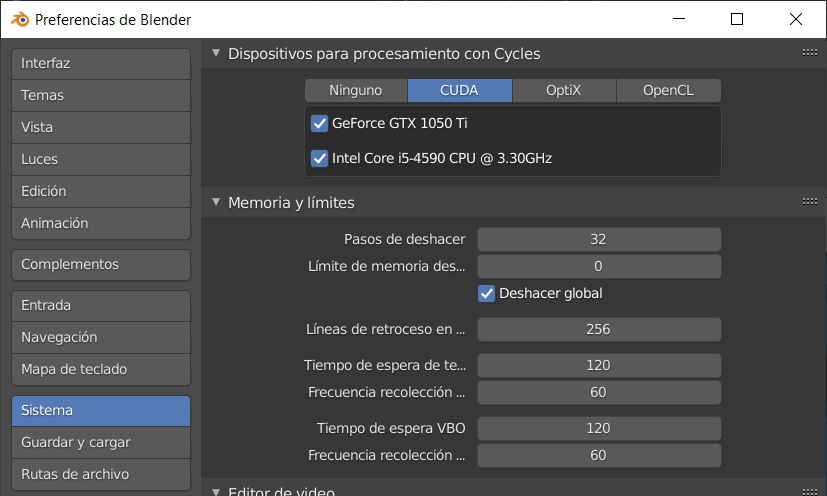Viewport: 827px width, 496px height.
Task: Minimize the Preferencias de Blender window
Action: coord(679,19)
